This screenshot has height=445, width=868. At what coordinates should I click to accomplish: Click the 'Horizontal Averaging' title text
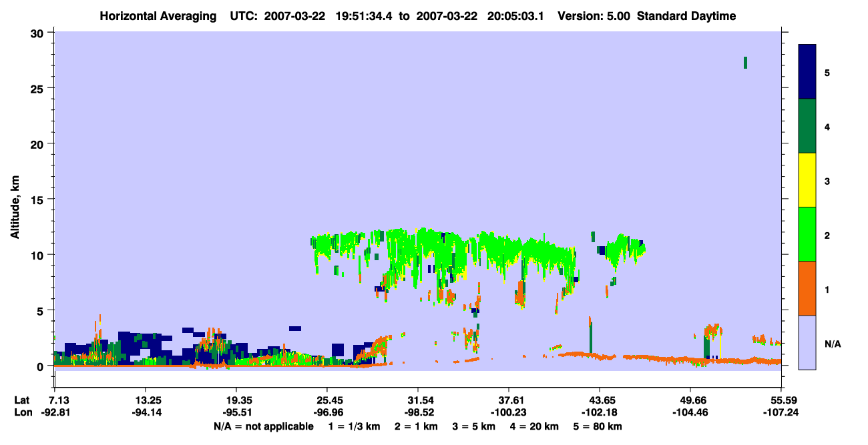point(157,16)
